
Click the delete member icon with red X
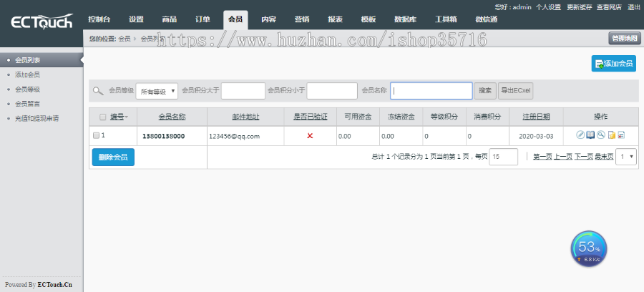(x=621, y=135)
